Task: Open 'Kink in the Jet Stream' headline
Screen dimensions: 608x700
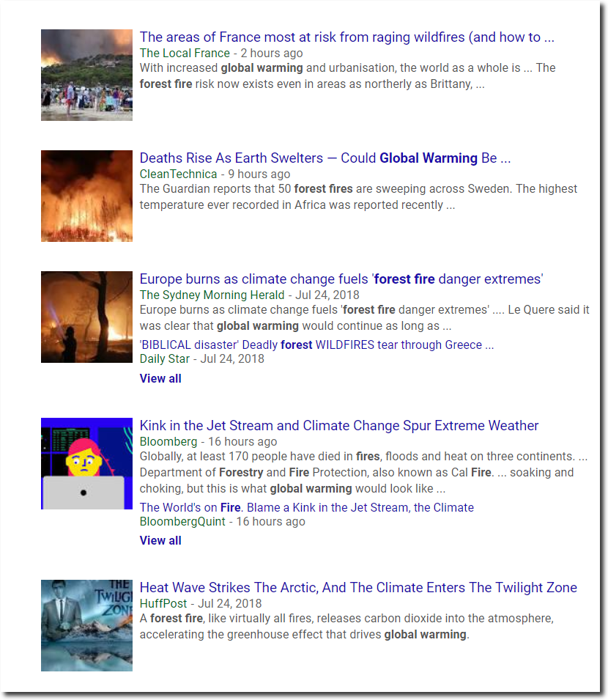Action: (339, 425)
